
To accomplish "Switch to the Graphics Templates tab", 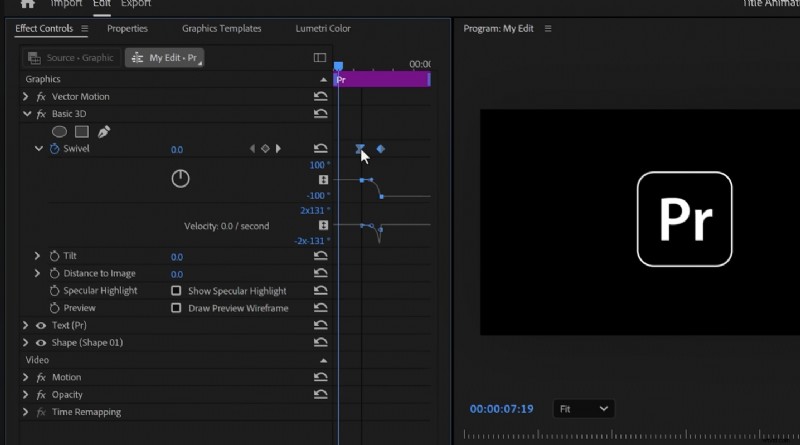I will coord(221,29).
